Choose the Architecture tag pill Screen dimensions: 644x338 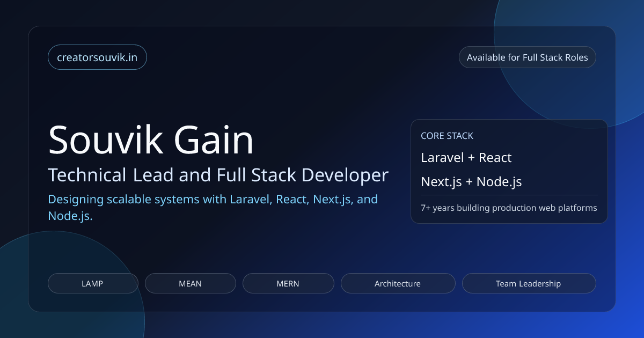[398, 283]
